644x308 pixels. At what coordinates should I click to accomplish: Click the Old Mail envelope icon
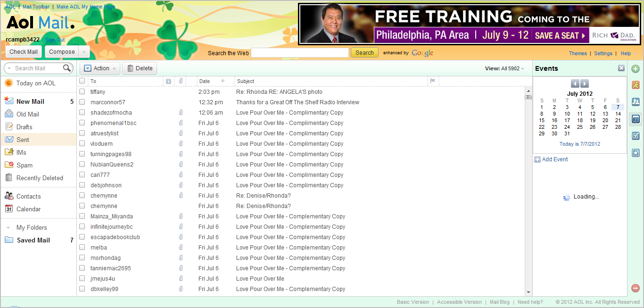tap(8, 114)
